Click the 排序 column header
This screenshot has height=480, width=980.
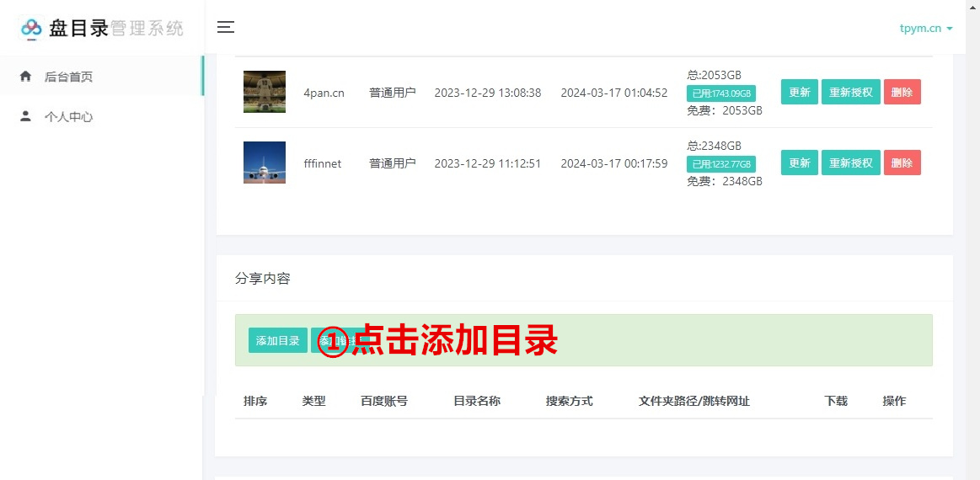pyautogui.click(x=255, y=401)
